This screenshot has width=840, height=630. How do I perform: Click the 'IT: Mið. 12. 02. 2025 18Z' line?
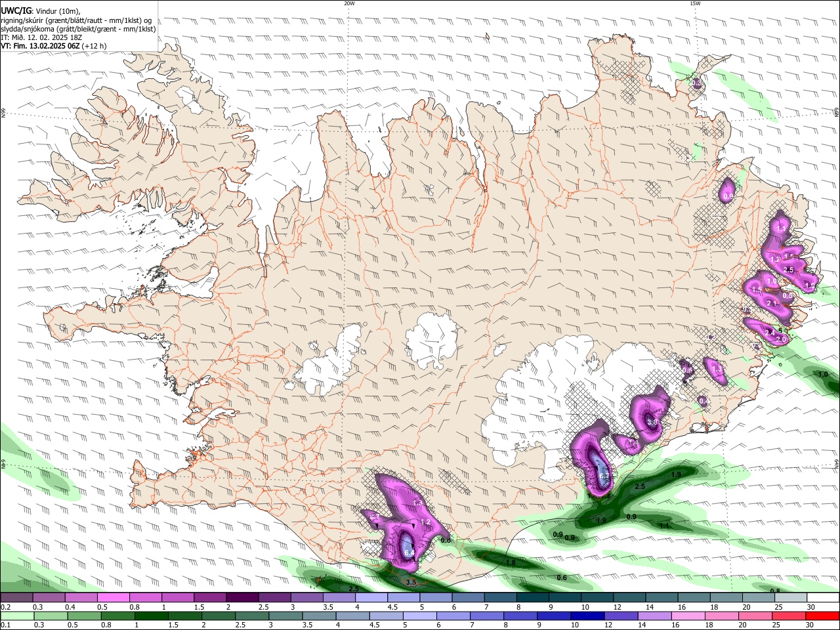(41, 37)
